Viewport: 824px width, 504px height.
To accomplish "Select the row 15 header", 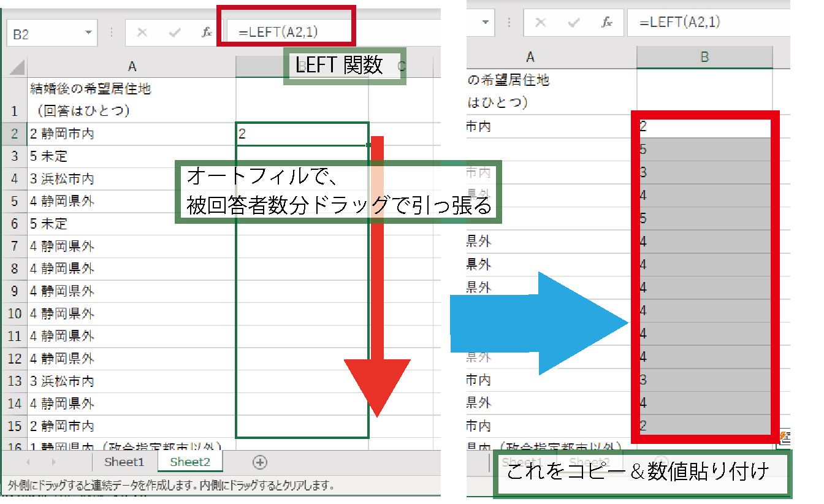I will pyautogui.click(x=15, y=426).
